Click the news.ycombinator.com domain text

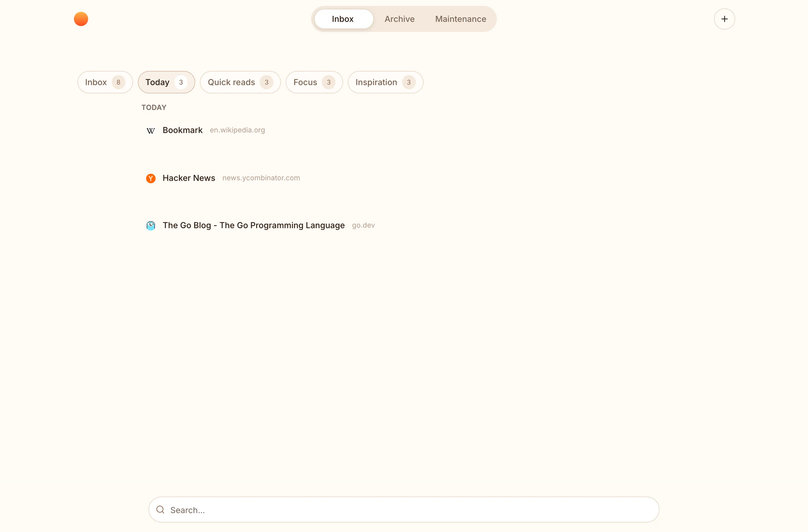click(x=261, y=178)
